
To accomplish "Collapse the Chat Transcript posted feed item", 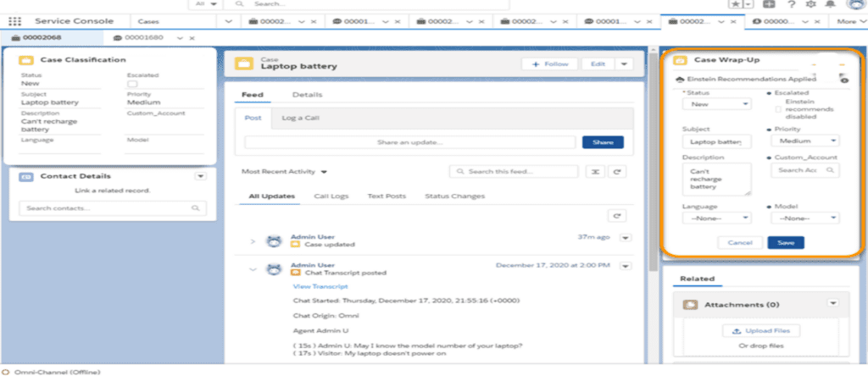I will [252, 268].
